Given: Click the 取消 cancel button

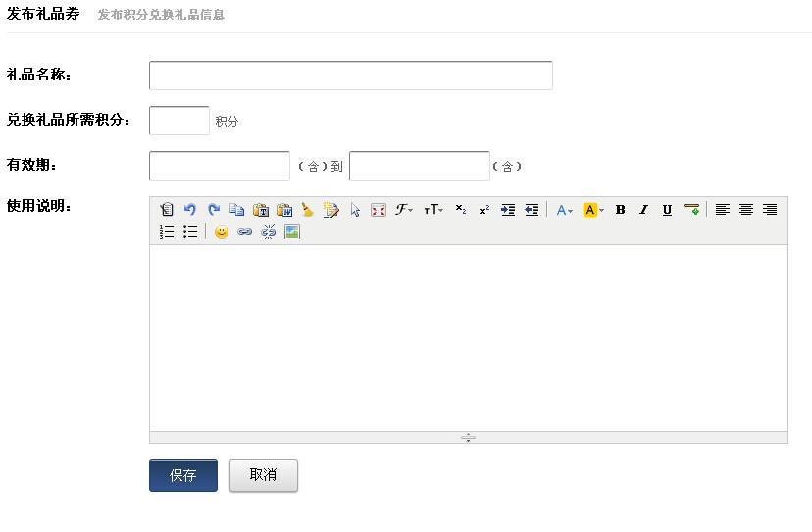Looking at the screenshot, I should [263, 475].
